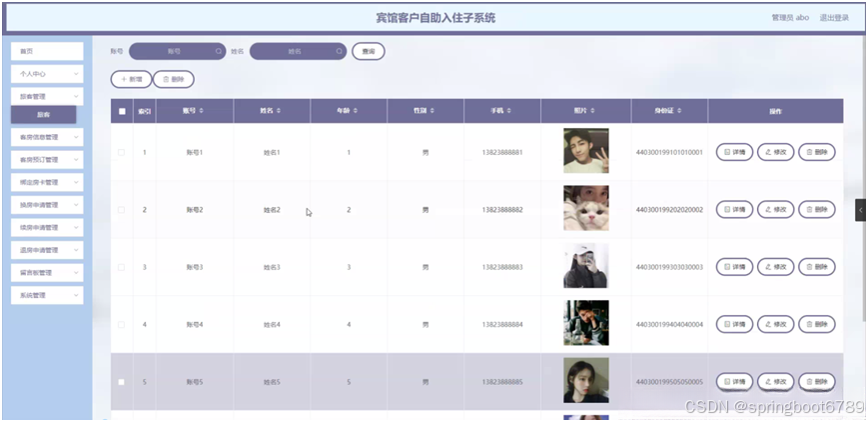
Task: Click the 查询 search button
Action: (x=369, y=51)
